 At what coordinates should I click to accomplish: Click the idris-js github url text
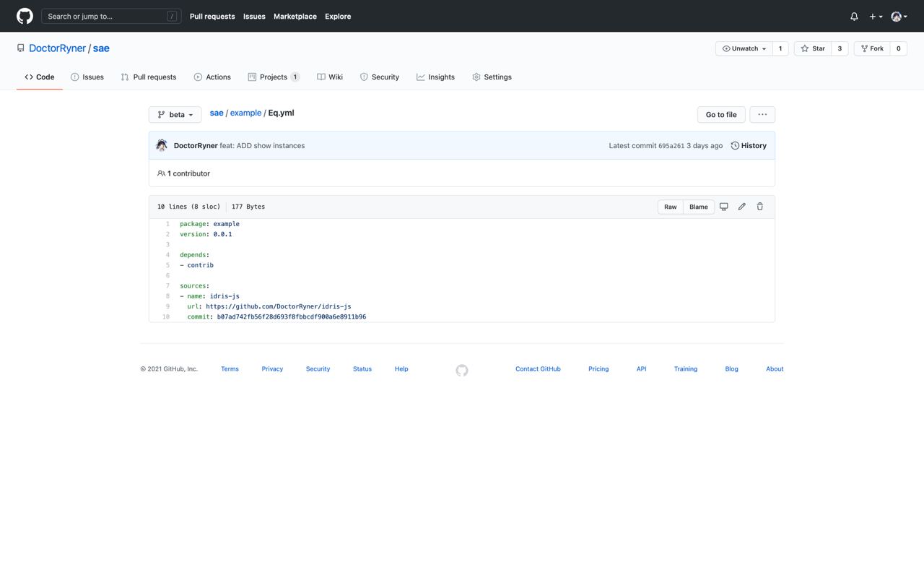pyautogui.click(x=279, y=306)
